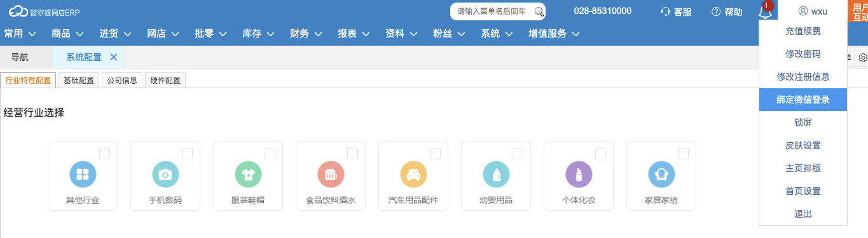Open the notification bell icon
868x238 pixels.
(765, 12)
